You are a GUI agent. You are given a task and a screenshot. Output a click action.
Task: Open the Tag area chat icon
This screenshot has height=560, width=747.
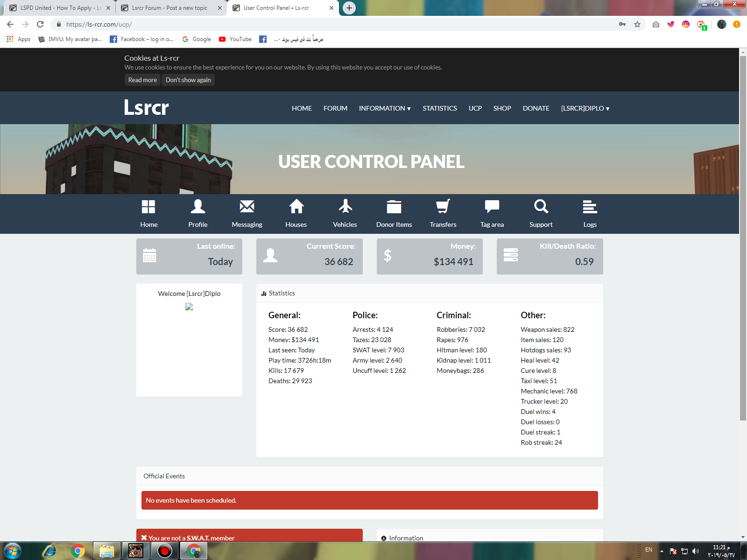[492, 206]
